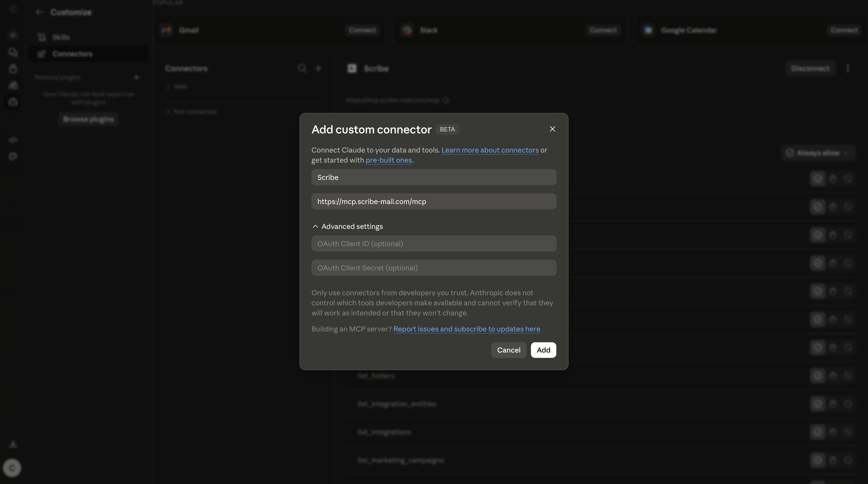This screenshot has width=868, height=484.
Task: Click the BETA badge beside the dialog title
Action: click(447, 129)
